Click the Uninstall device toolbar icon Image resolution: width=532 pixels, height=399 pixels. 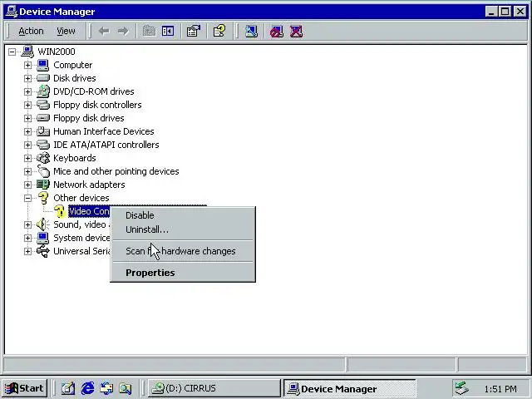click(296, 32)
